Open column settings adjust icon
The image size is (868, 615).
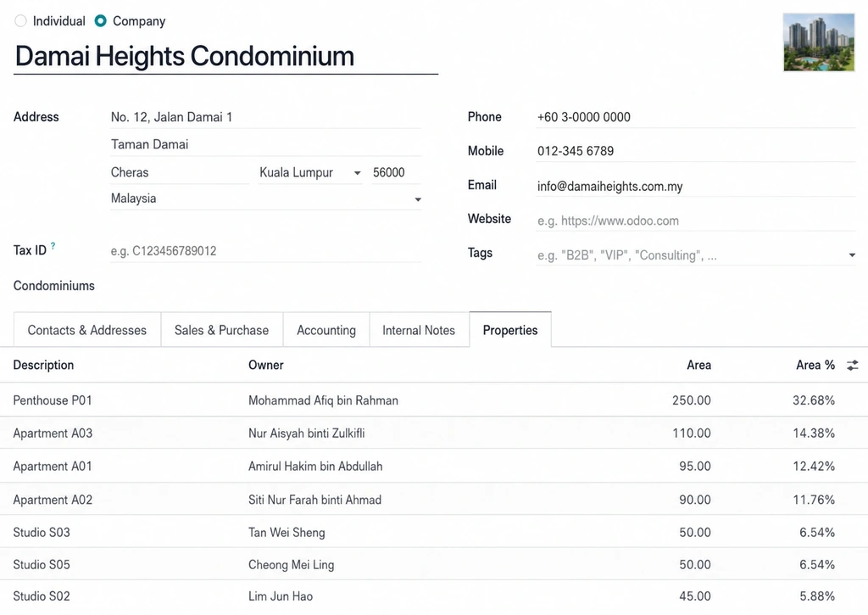pos(853,365)
